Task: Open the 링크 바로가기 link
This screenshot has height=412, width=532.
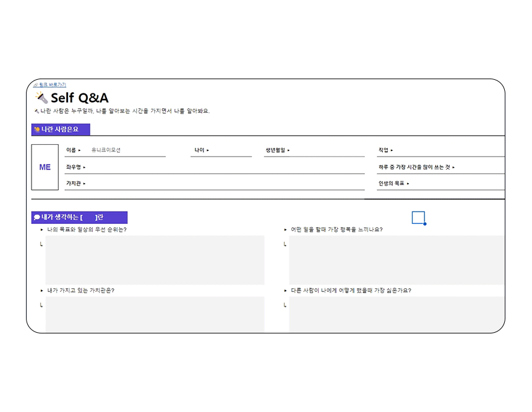Action: (x=52, y=85)
